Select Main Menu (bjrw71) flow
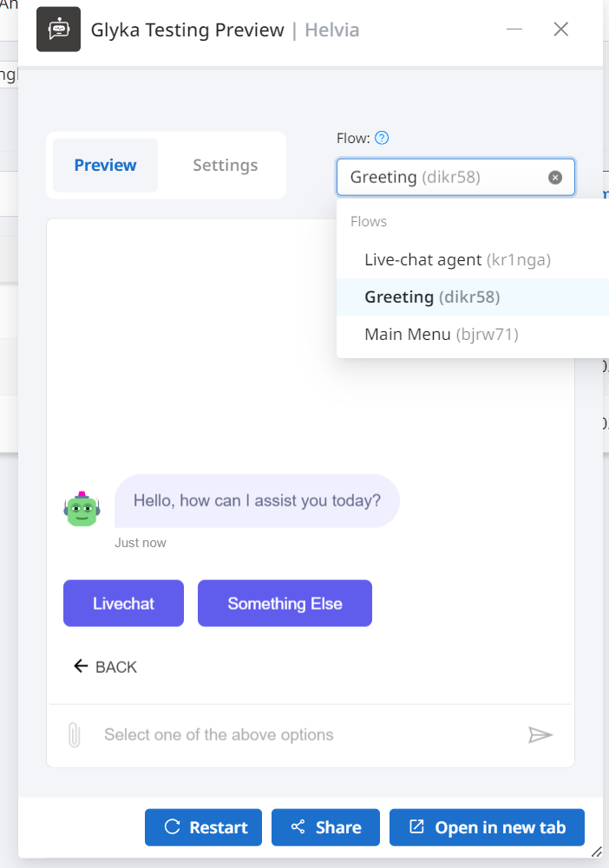Viewport: 609px width, 868px height. 472,335
